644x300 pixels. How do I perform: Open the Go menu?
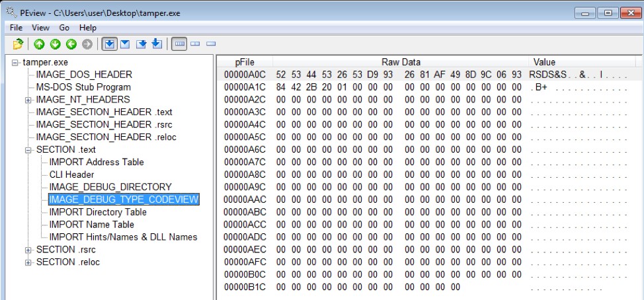[x=64, y=28]
